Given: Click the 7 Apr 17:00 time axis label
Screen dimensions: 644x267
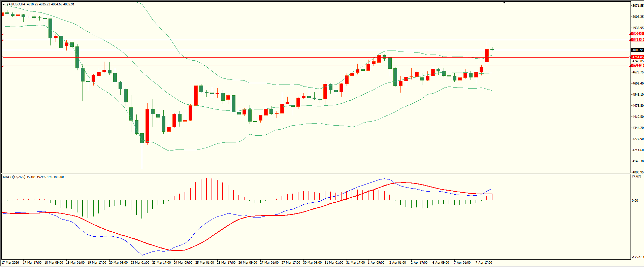Looking at the screenshot, I should tap(484, 263).
